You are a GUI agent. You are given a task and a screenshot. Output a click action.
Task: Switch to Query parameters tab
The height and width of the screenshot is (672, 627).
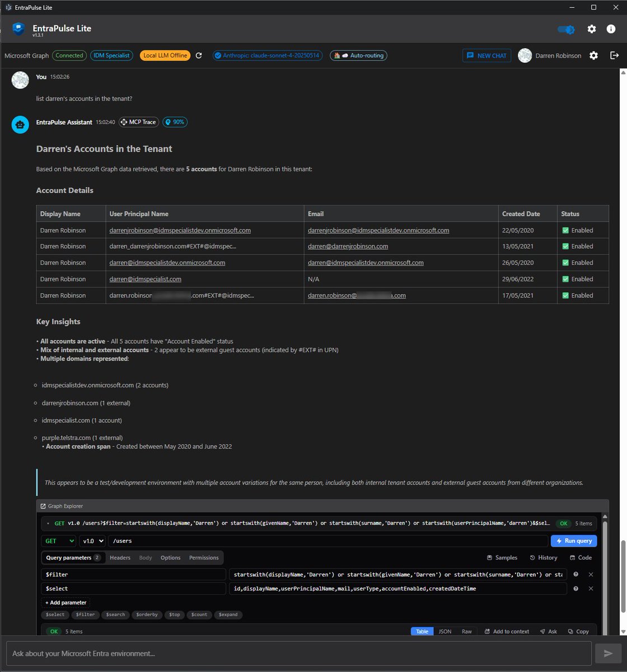(x=73, y=558)
